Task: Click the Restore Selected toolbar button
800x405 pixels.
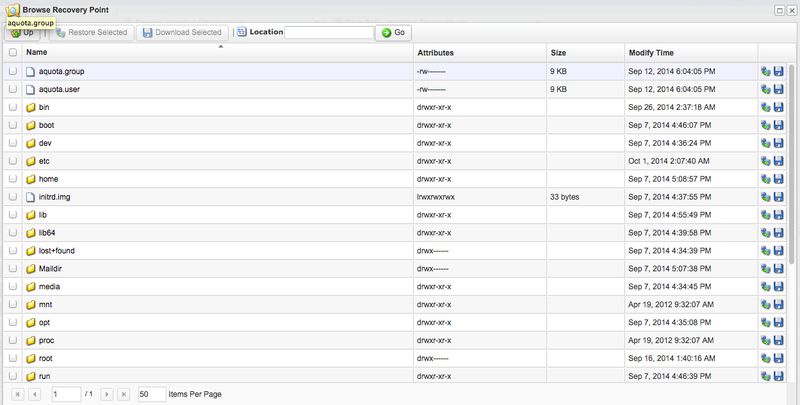Action: click(91, 32)
